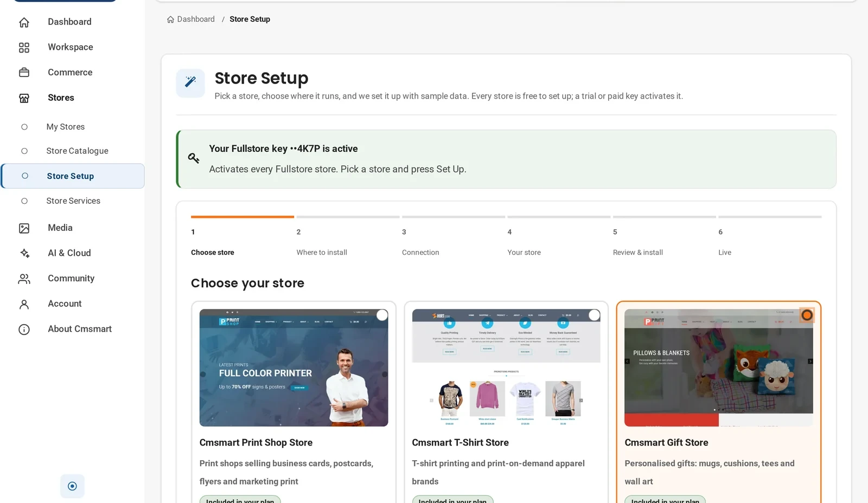This screenshot has height=503, width=868.
Task: Select Store Setup submenu item
Action: click(x=73, y=176)
